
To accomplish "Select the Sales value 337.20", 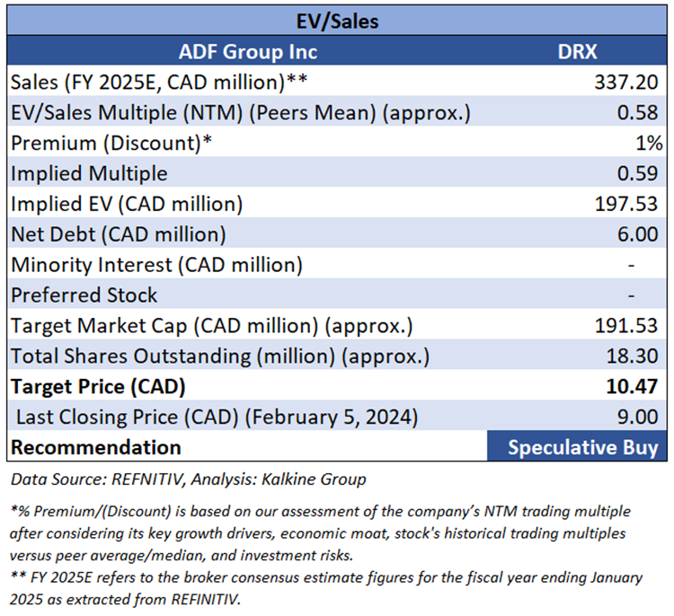I will (626, 82).
